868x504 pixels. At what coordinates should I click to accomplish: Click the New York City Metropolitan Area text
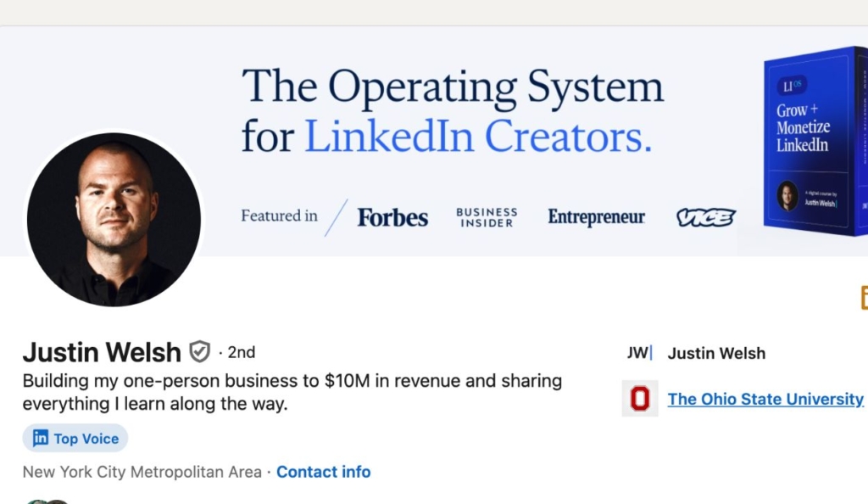click(142, 472)
